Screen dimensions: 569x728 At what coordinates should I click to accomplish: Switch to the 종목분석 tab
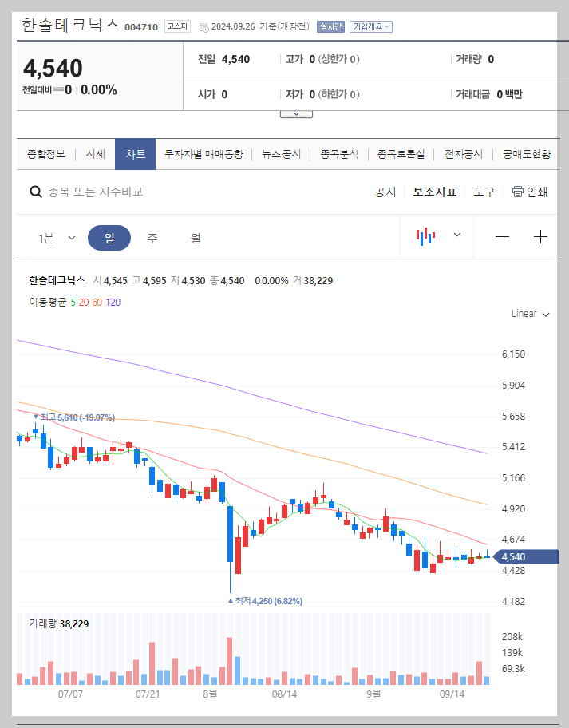[x=338, y=154]
